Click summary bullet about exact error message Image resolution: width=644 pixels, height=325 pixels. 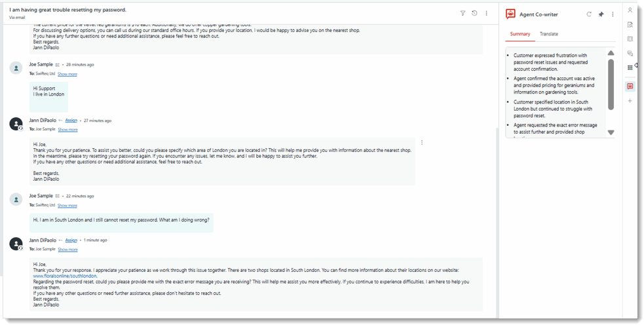point(556,128)
